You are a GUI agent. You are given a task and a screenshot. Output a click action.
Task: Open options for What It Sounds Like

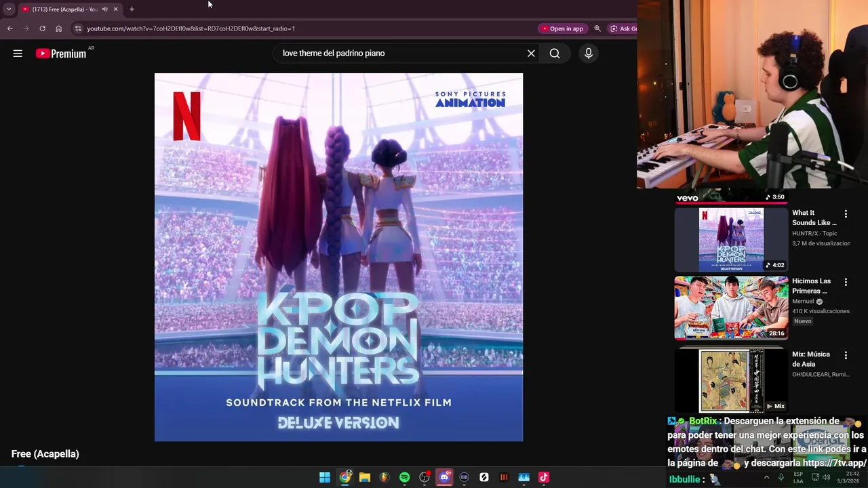tap(846, 214)
